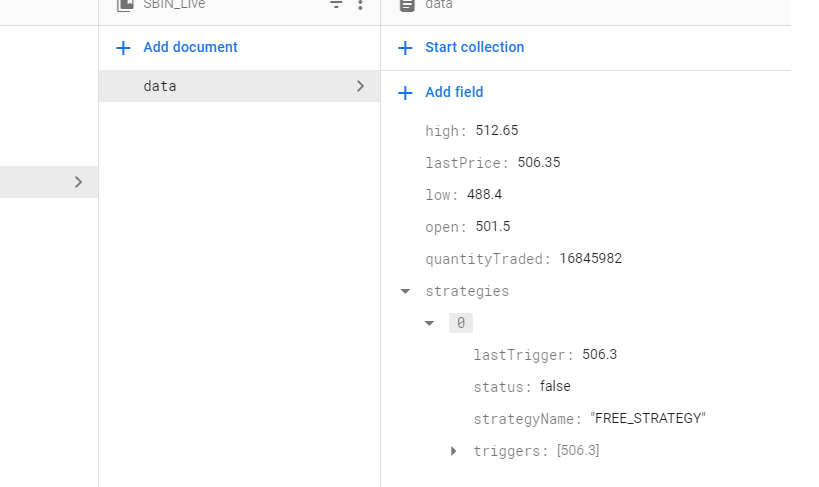The width and height of the screenshot is (819, 487).
Task: Click the document icon beside data header
Action: coord(407,5)
